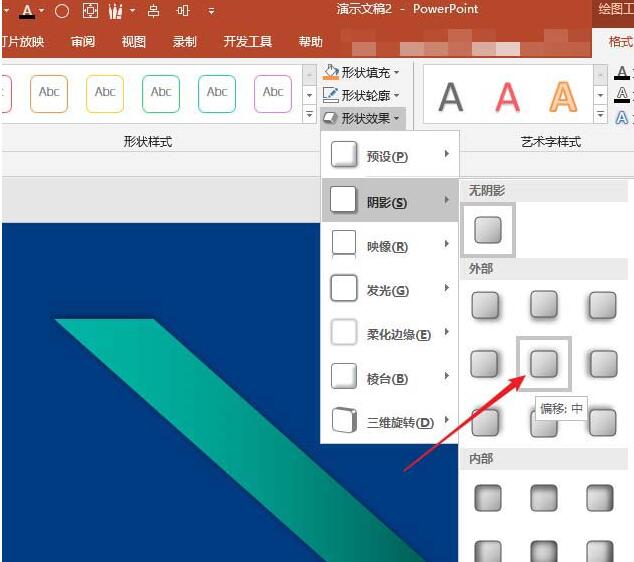Screen dimensions: 634x562
Task: Apply the orange-outlined Abc shape style
Action: (49, 94)
